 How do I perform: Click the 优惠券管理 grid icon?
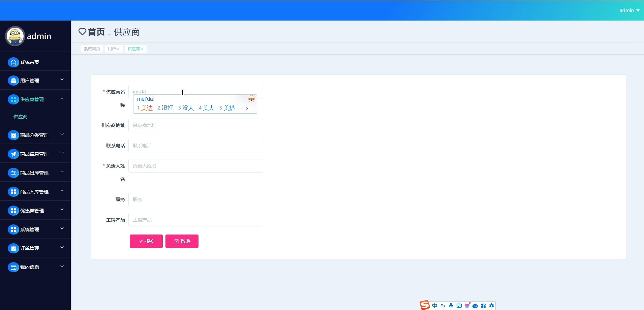coord(13,211)
